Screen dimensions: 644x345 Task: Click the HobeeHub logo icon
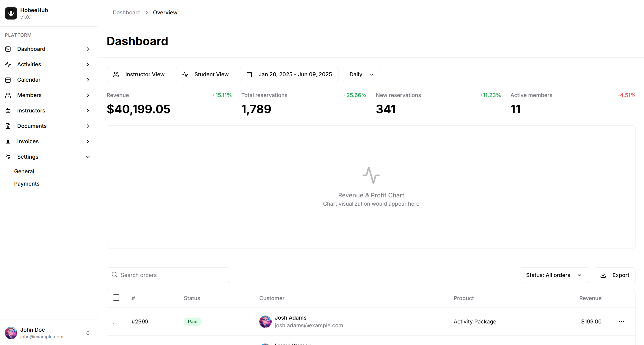click(x=11, y=13)
